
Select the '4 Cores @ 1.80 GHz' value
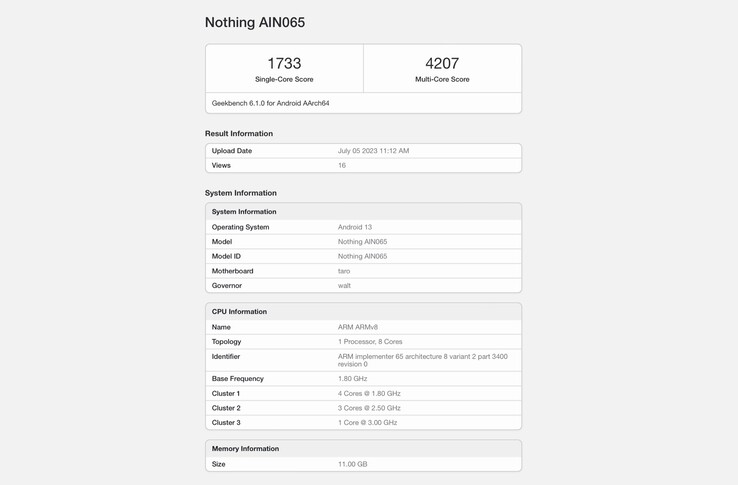tap(369, 393)
